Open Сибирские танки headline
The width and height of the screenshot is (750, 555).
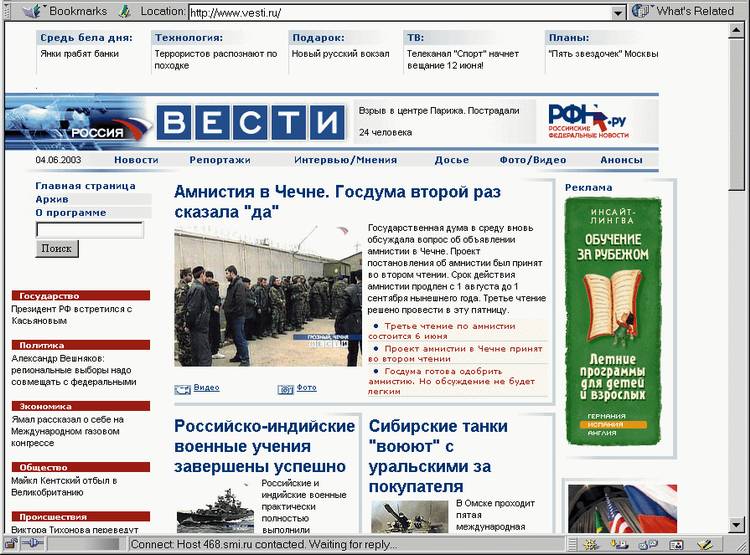click(x=438, y=456)
